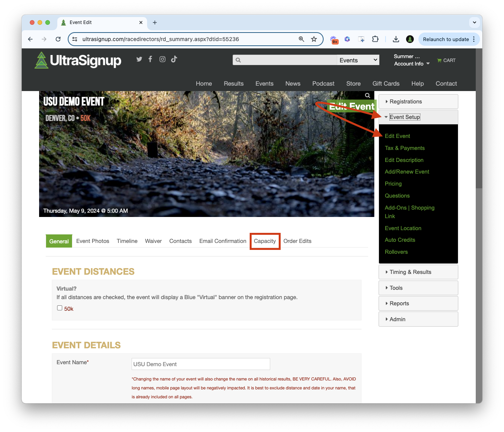The image size is (504, 432).
Task: Open the extensions puzzle icon
Action: [x=375, y=39]
